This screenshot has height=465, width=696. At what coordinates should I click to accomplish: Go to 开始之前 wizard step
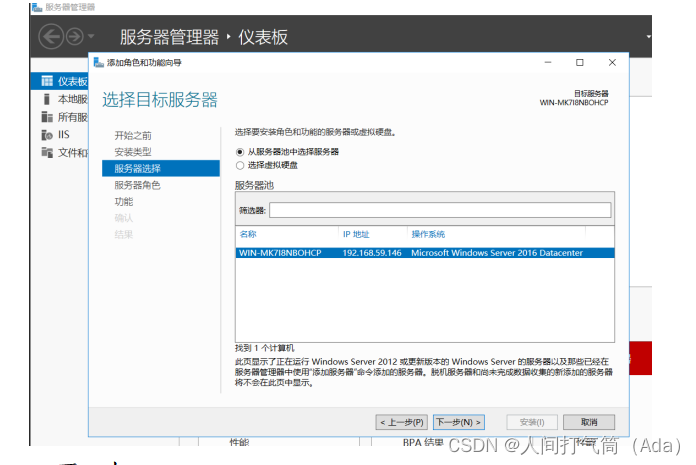pos(133,134)
